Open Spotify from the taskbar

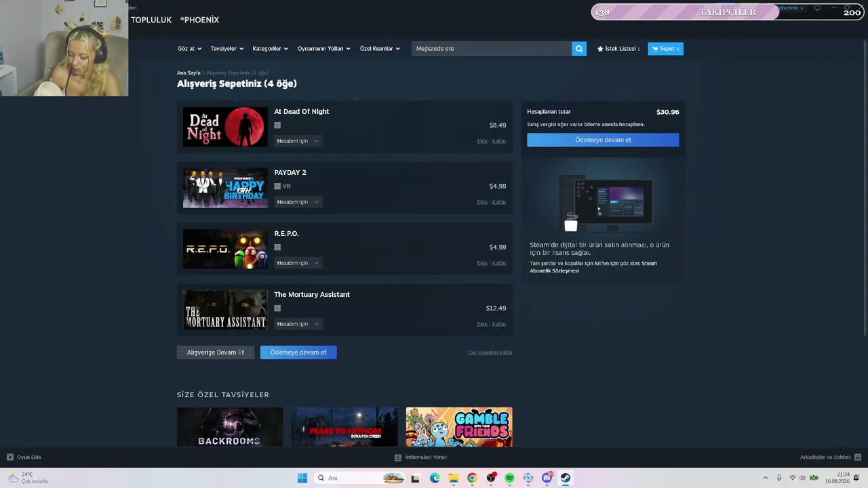[x=509, y=478]
